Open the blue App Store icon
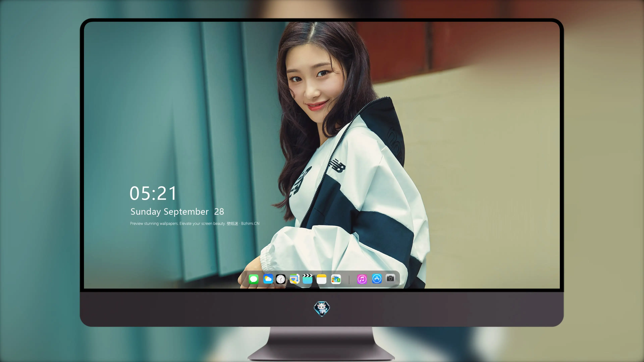Viewport: 644px width, 362px height. coord(377,279)
